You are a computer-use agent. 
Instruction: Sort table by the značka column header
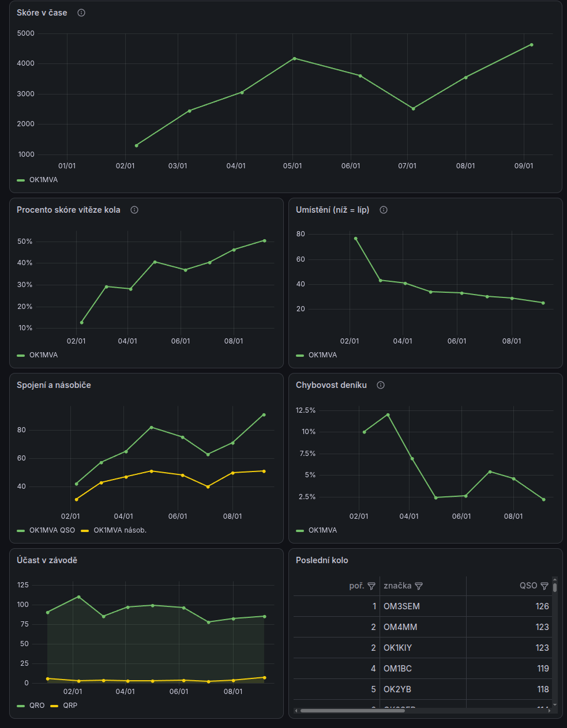(x=397, y=586)
